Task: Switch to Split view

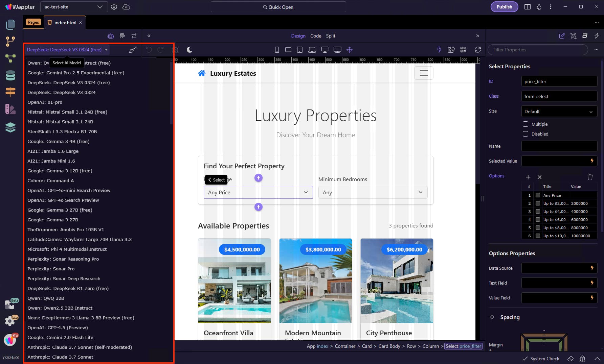Action: 331,36
